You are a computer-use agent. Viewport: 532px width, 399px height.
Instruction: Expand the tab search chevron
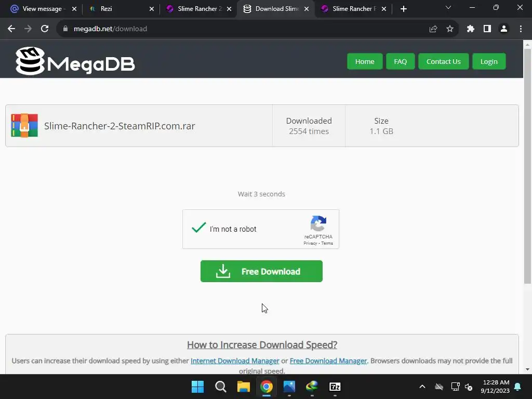pos(448,7)
